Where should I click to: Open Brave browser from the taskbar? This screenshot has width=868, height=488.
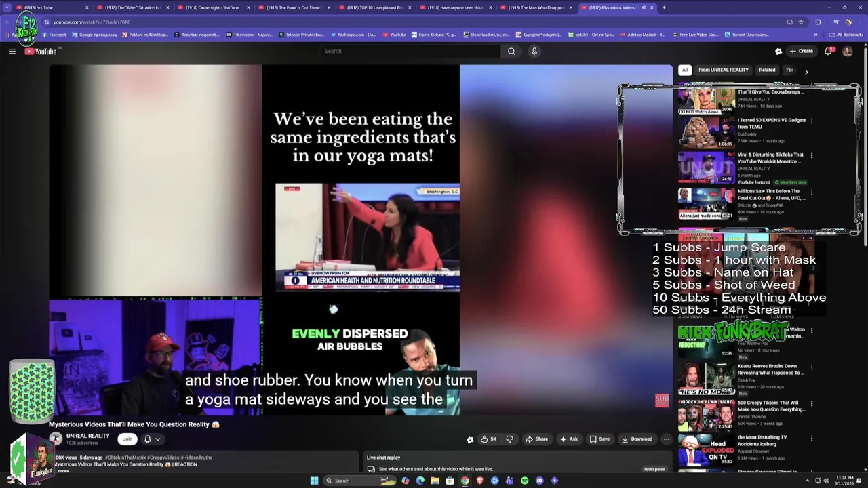tap(479, 481)
